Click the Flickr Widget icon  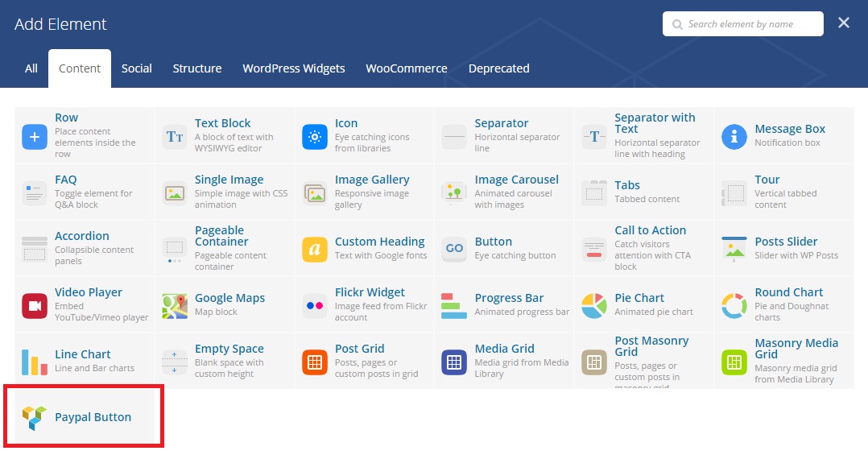coord(315,306)
